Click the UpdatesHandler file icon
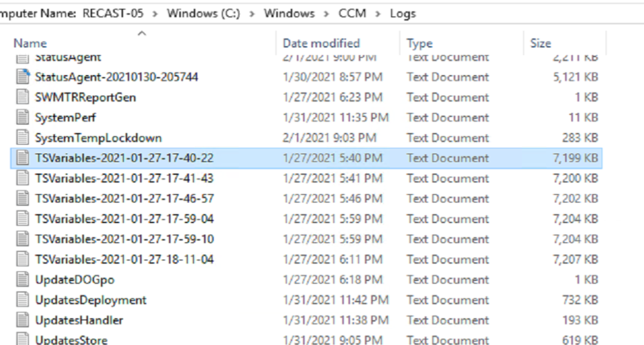The width and height of the screenshot is (644, 345). click(23, 320)
